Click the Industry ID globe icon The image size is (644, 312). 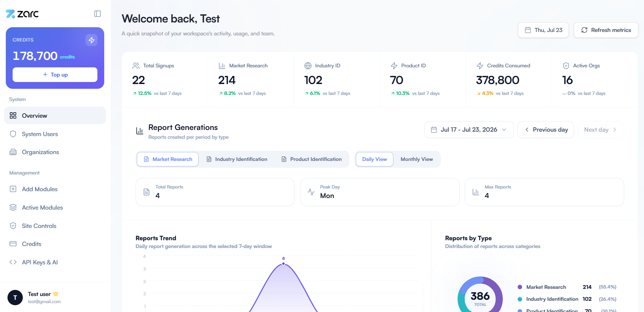pos(308,66)
